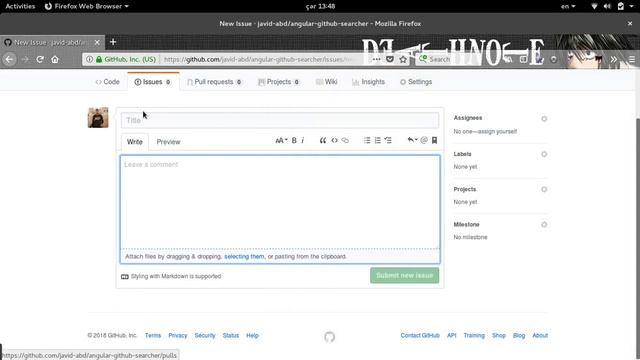Image resolution: width=640 pixels, height=360 pixels.
Task: Click user avatar thumbnail
Action: 98,118
